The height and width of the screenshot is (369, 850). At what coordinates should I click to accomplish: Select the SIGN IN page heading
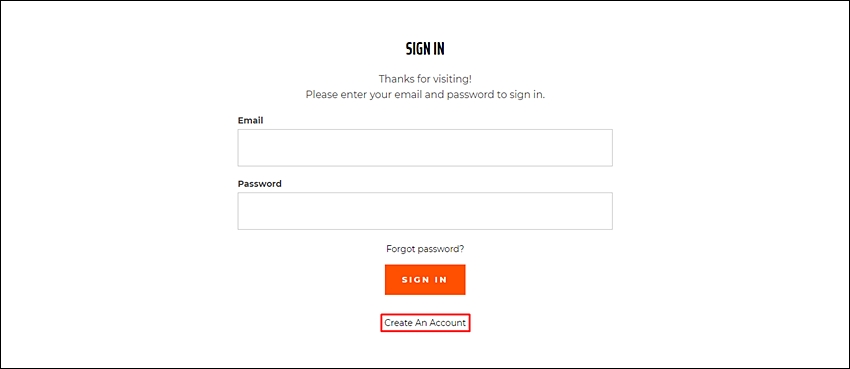click(425, 49)
